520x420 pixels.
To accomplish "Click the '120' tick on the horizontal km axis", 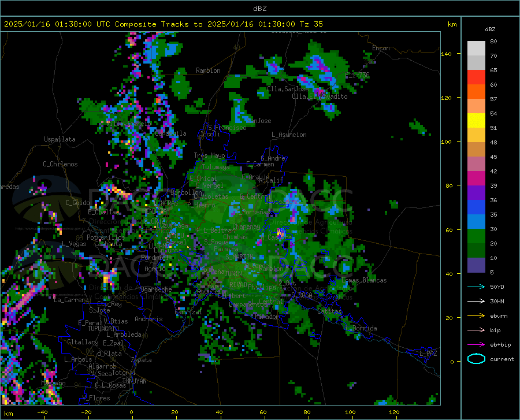I will click(394, 412).
